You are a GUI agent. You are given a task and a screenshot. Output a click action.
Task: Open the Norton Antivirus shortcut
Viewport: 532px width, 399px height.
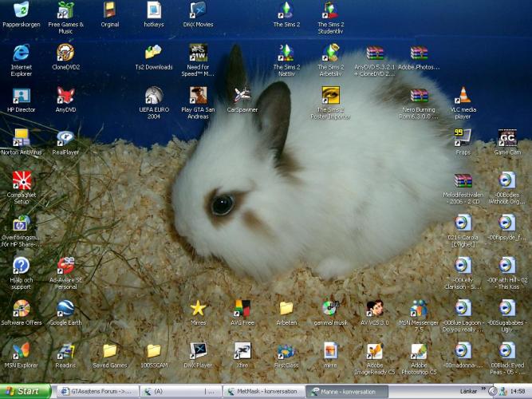22,138
